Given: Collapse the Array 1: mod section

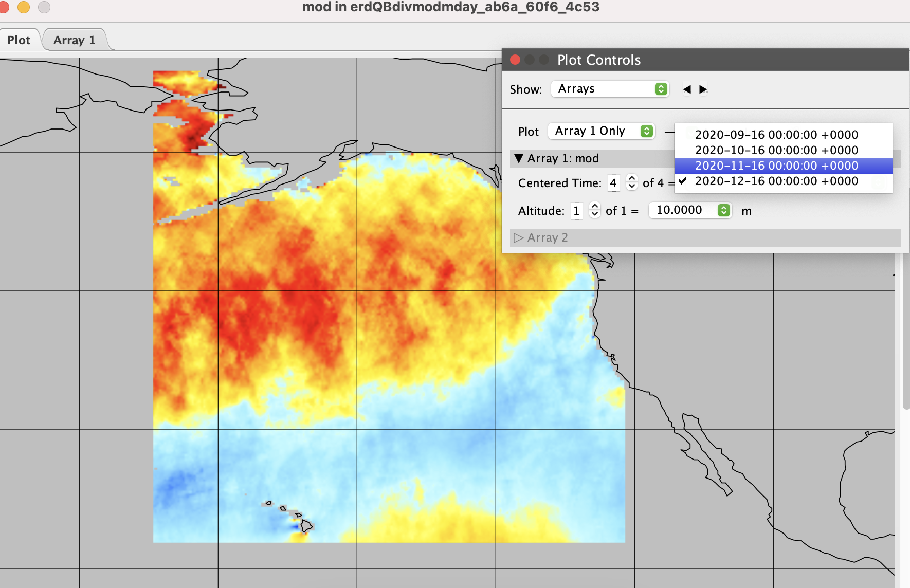Looking at the screenshot, I should [x=519, y=158].
